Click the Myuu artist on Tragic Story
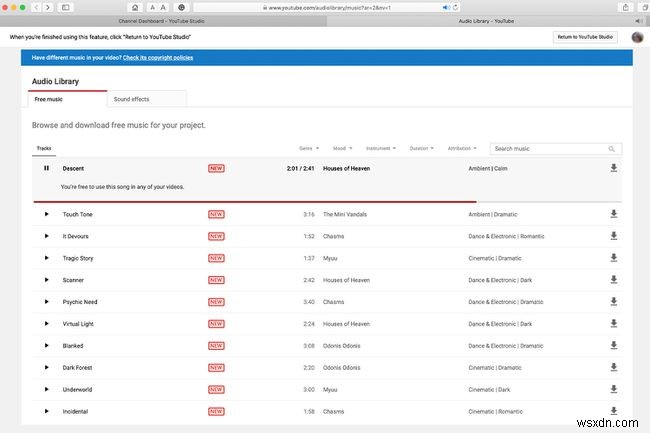650x433 pixels. pyautogui.click(x=330, y=259)
